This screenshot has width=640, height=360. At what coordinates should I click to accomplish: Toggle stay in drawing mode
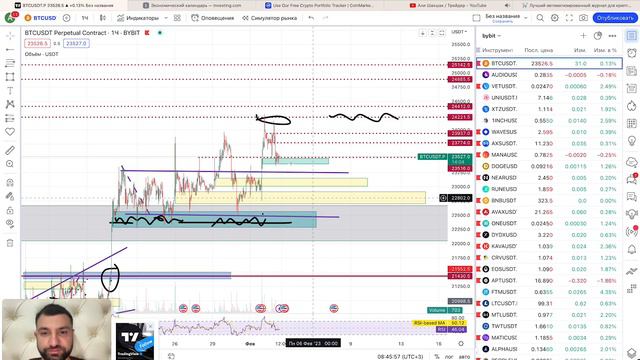coord(10,196)
